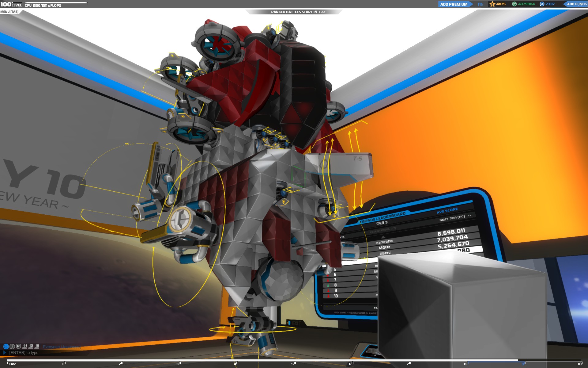Click tier marker 1 on the tier bar
Viewport: 588px width, 368px height.
[63, 364]
